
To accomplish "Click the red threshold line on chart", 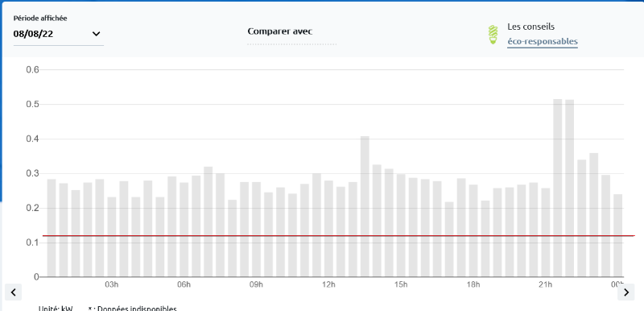I will click(338, 236).
